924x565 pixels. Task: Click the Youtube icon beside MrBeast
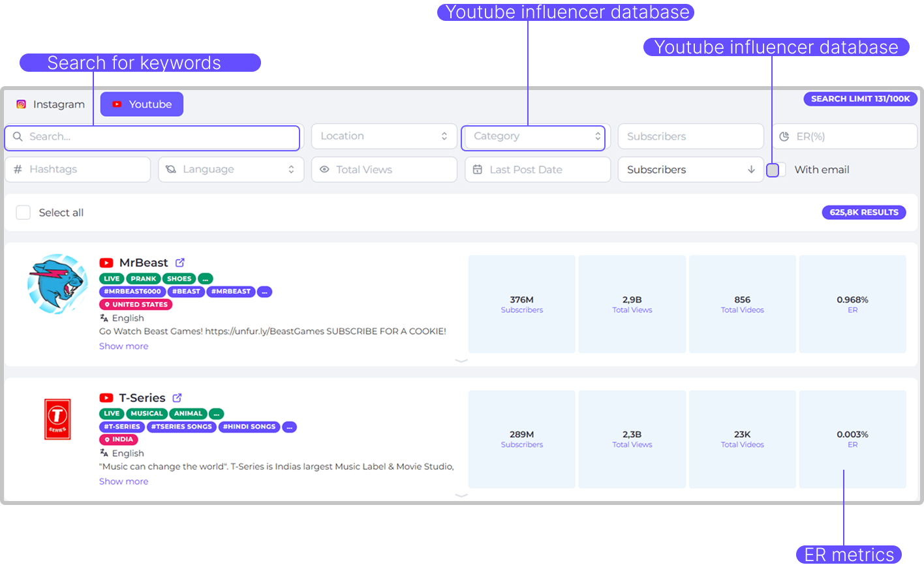coord(106,263)
